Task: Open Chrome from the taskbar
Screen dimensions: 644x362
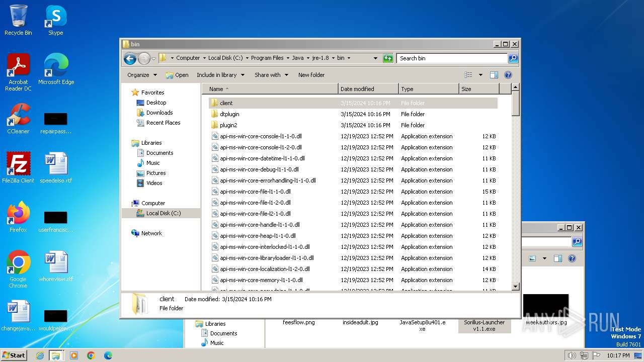Action: 91,355
